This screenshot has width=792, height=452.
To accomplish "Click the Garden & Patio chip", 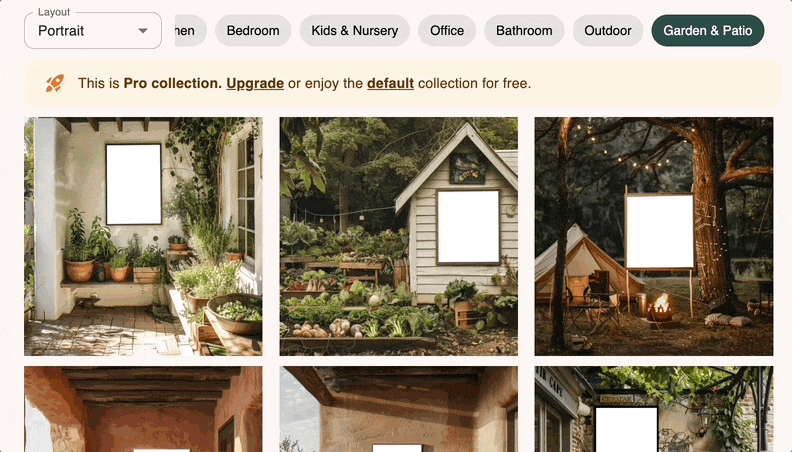I will coord(708,31).
